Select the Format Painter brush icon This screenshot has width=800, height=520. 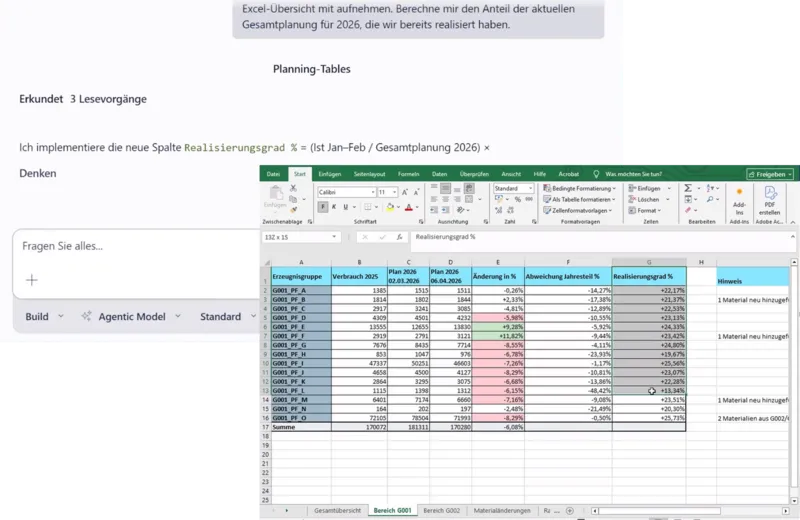[294, 210]
